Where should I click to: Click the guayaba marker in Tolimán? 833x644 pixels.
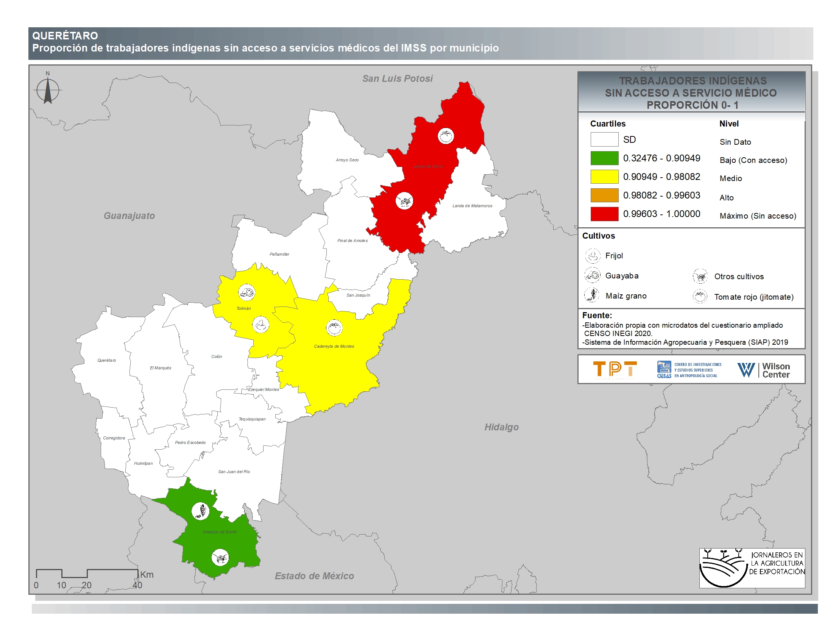point(246,292)
